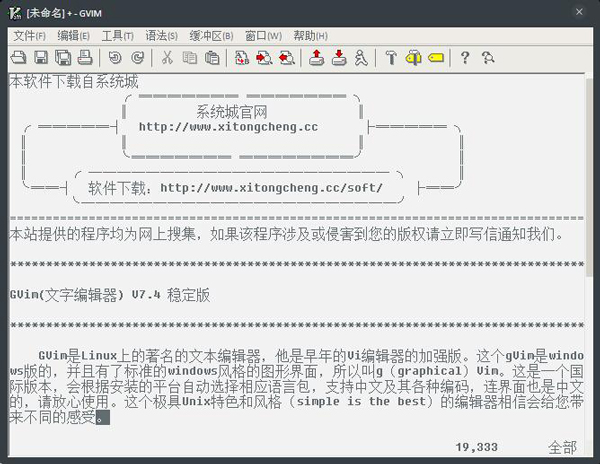This screenshot has height=464, width=600.
Task: Click the heading 系统城官网
Action: tap(232, 112)
